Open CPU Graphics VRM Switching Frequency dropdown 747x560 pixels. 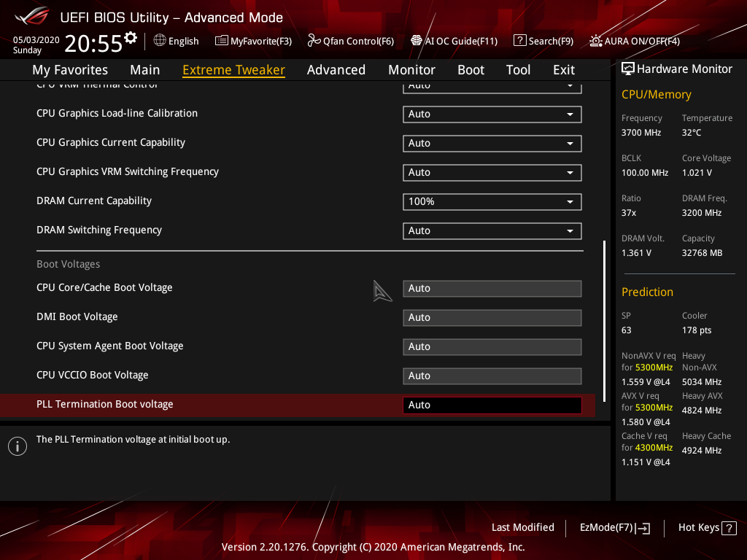point(492,172)
